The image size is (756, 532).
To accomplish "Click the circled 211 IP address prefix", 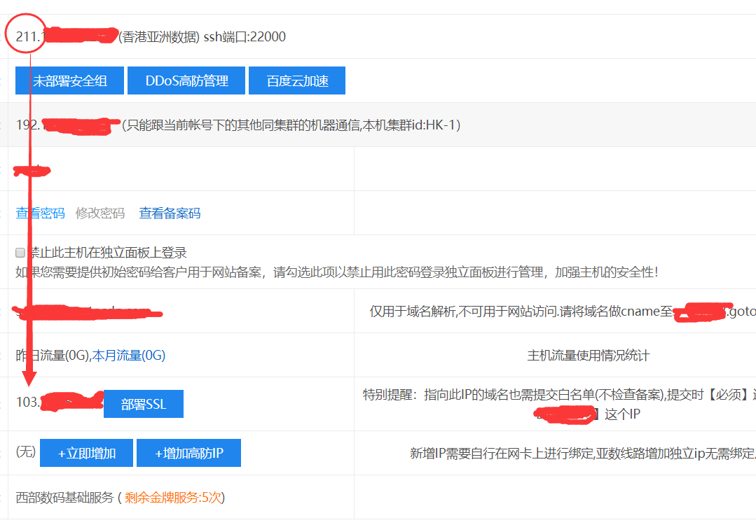I will 27,36.
